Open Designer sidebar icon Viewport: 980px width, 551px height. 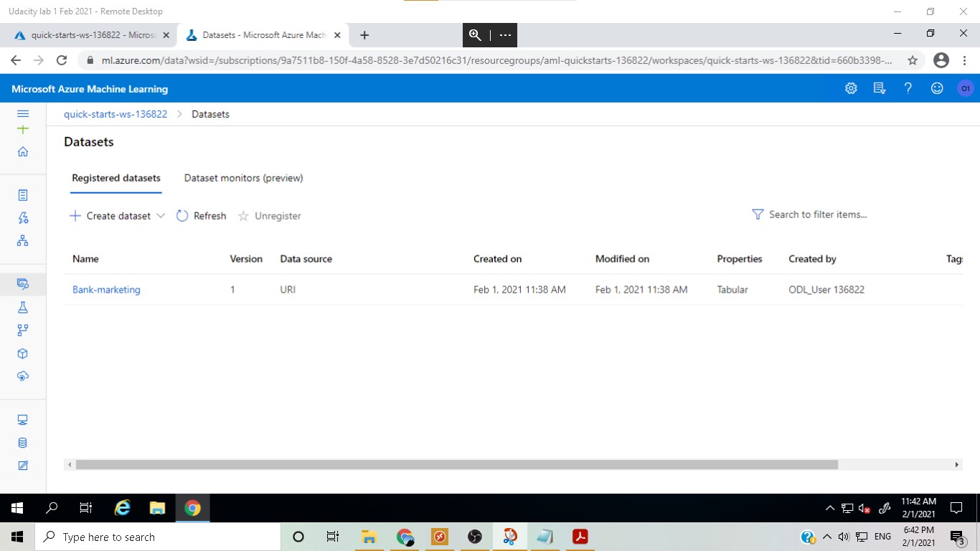pyautogui.click(x=23, y=240)
